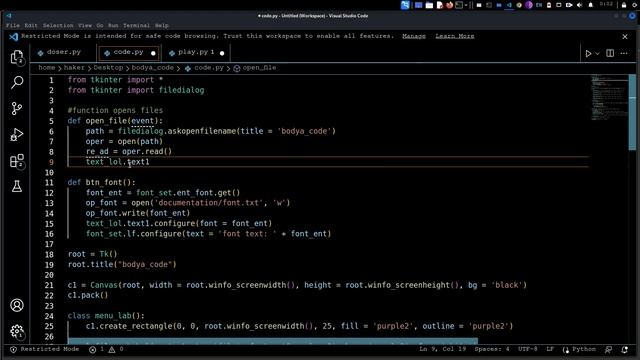Click the Desktop breadcrumb segment
The height and width of the screenshot is (360, 640).
click(108, 68)
